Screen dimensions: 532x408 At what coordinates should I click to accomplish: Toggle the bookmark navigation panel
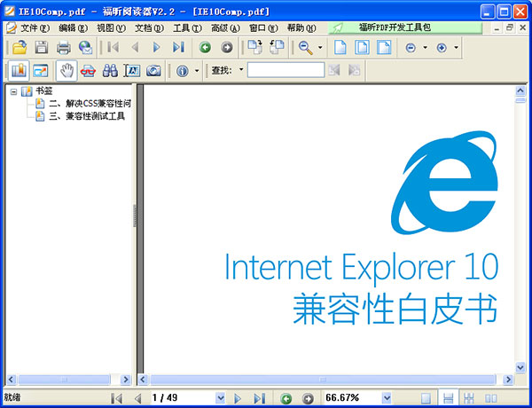tap(19, 71)
